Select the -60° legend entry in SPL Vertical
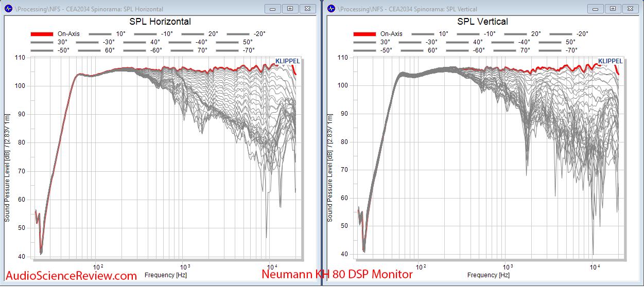This screenshot has width=644, height=287. 465,50
